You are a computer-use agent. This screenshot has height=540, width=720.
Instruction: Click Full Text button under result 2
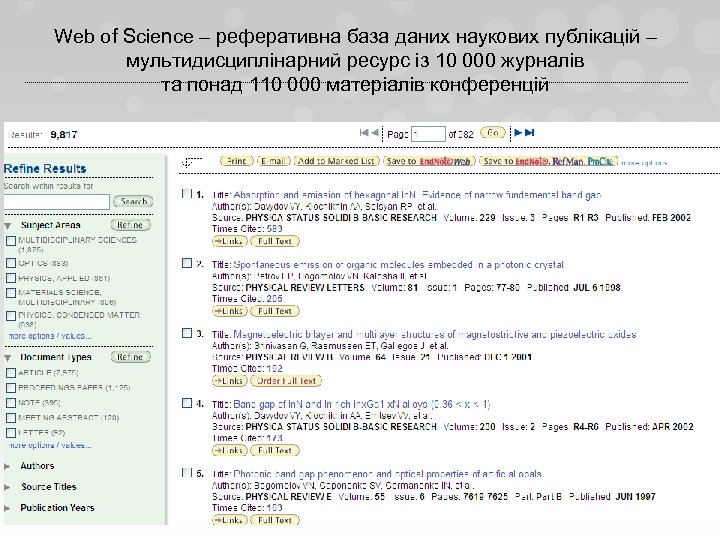[275, 311]
